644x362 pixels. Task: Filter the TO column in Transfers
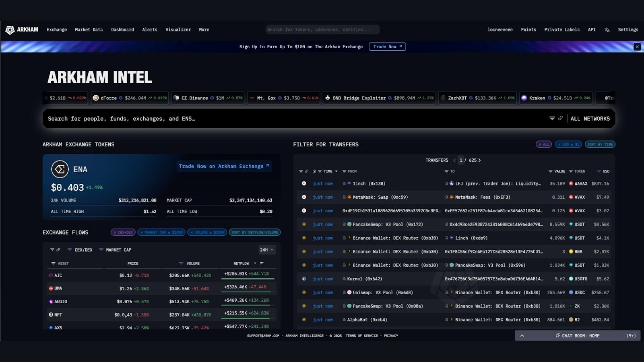446,171
